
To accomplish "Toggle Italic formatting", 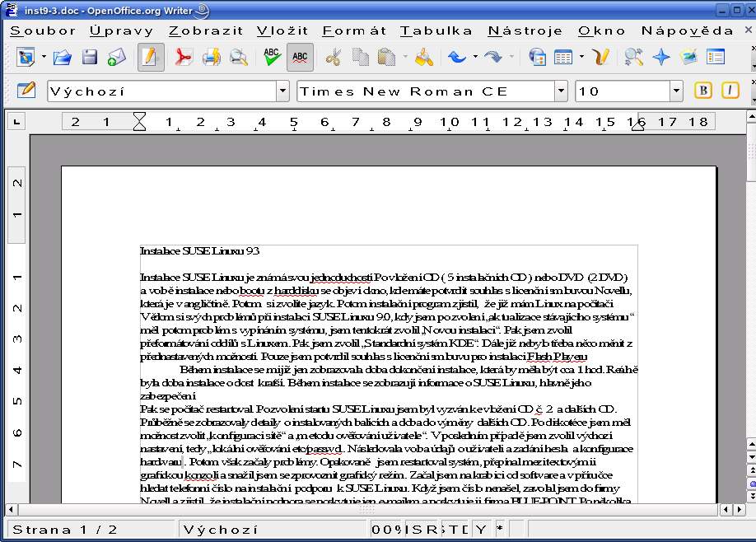I will pyautogui.click(x=730, y=91).
